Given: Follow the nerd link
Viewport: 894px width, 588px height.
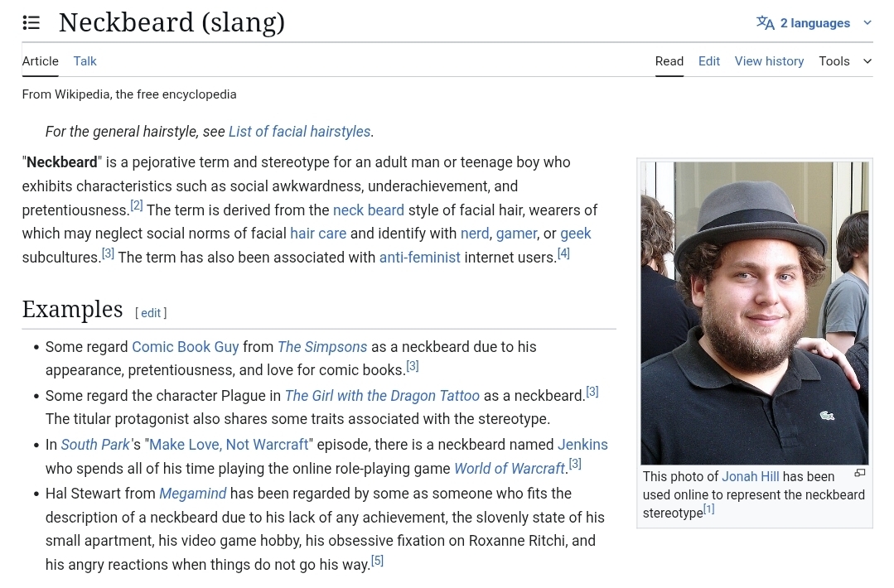Looking at the screenshot, I should (x=475, y=234).
